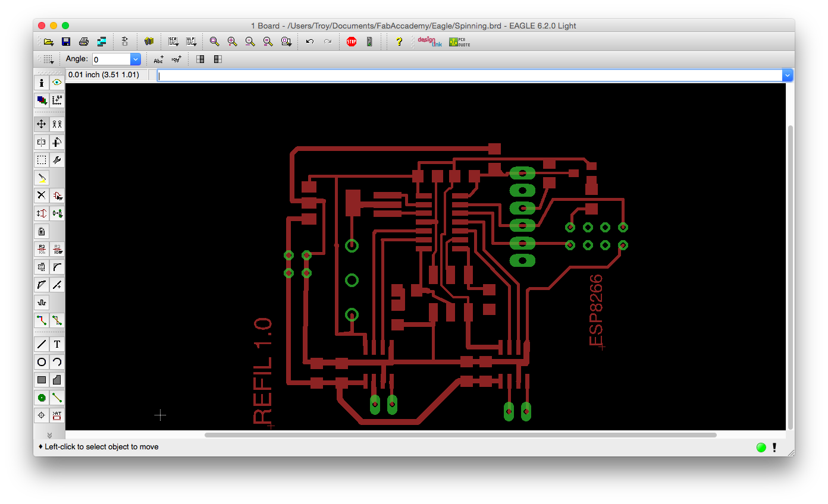Image resolution: width=828 pixels, height=504 pixels.
Task: Select the Copy tool
Action: coord(57,124)
